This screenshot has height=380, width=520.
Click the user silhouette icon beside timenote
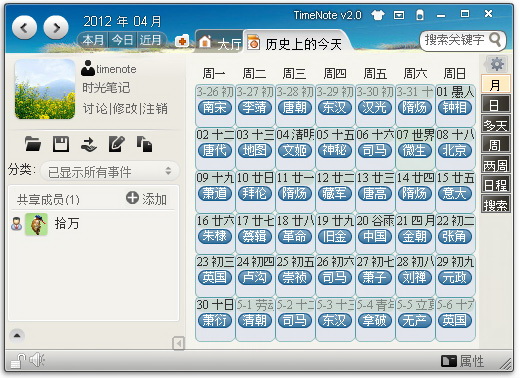[88, 68]
